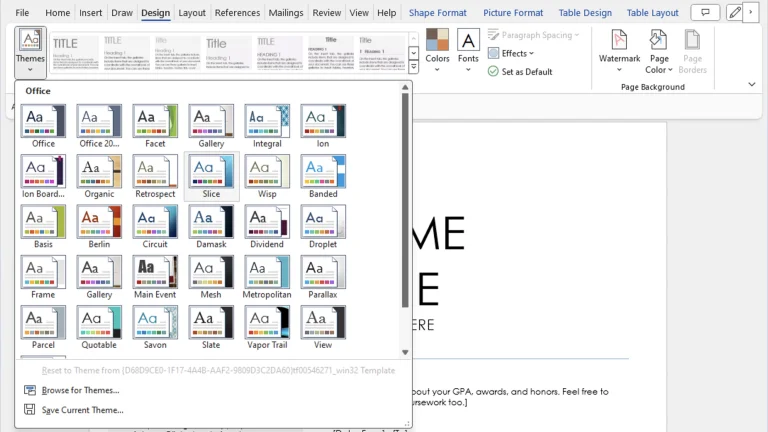Collapse the ribbon with the chevron
The width and height of the screenshot is (768, 432).
[752, 84]
